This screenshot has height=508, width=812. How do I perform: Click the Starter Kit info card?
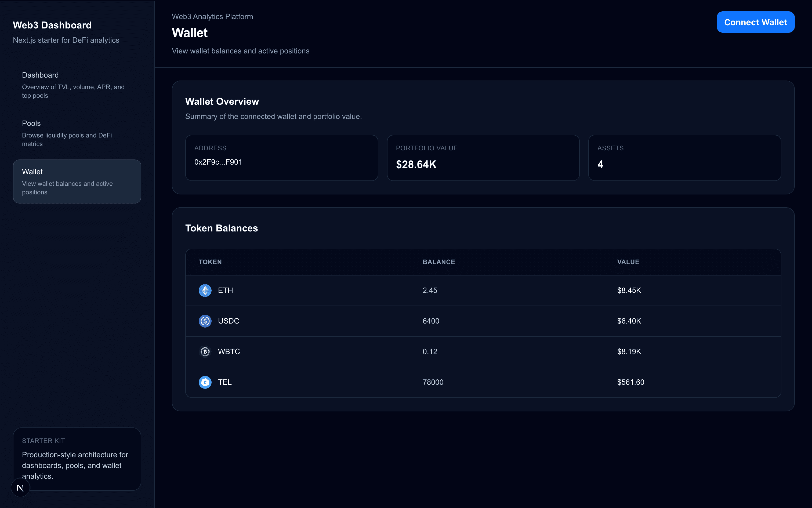click(x=77, y=459)
